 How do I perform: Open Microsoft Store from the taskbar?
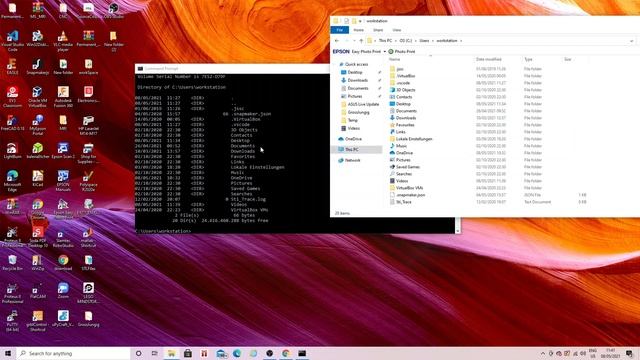pos(188,353)
